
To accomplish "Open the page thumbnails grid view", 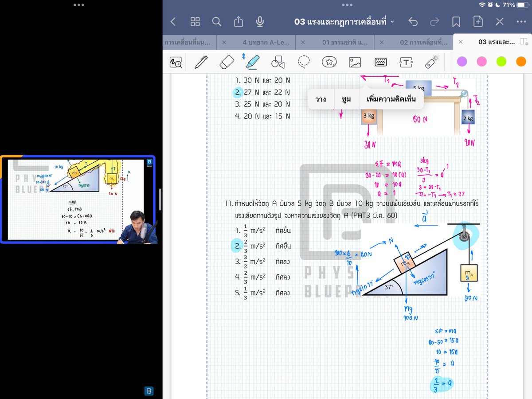I will (195, 21).
